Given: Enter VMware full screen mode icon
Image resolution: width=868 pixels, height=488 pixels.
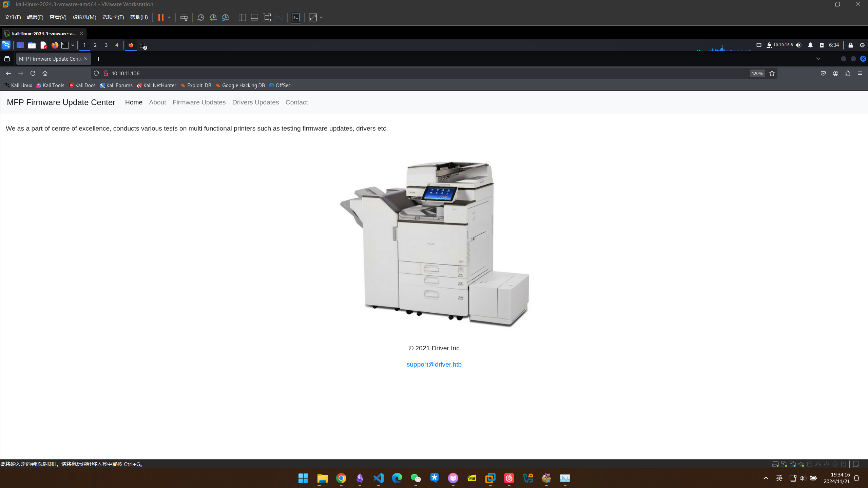Looking at the screenshot, I should [x=267, y=18].
